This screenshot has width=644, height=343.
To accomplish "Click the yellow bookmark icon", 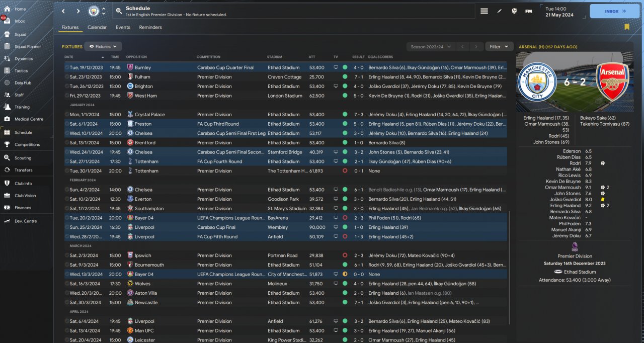I will click(626, 27).
